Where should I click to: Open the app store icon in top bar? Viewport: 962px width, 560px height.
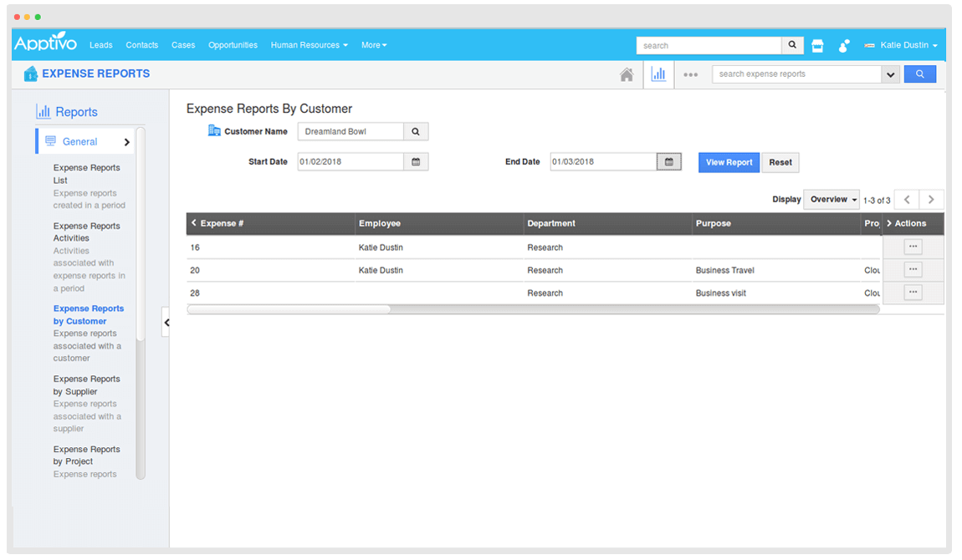click(817, 46)
